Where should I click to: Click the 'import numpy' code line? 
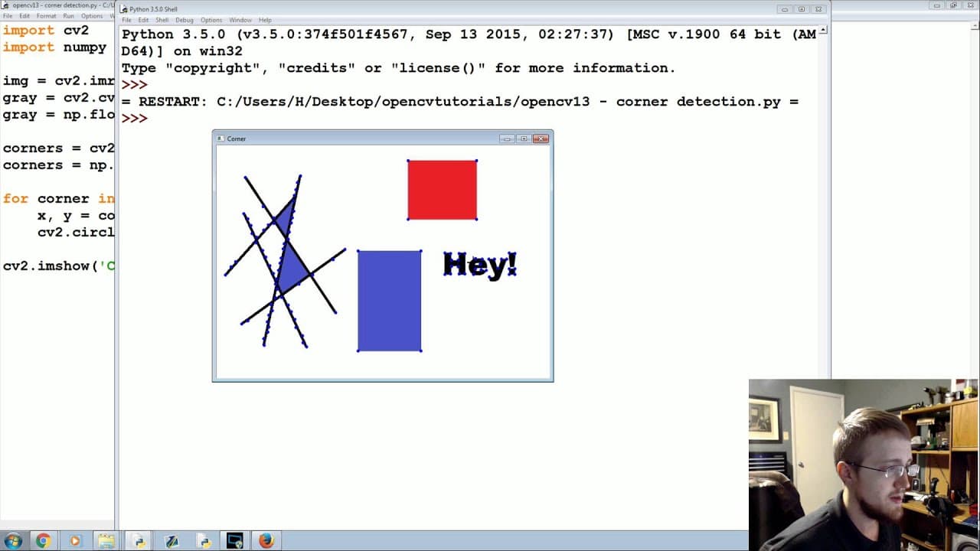click(54, 47)
